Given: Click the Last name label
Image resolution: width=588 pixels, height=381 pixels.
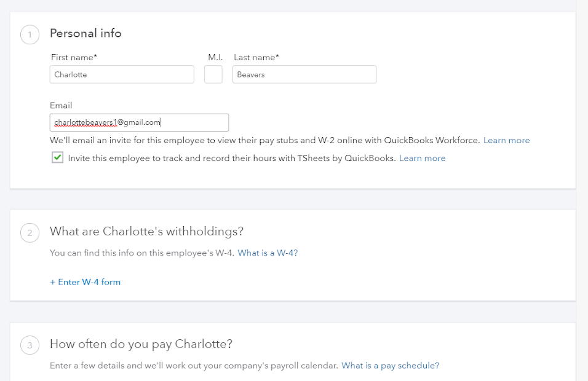Looking at the screenshot, I should [x=256, y=57].
